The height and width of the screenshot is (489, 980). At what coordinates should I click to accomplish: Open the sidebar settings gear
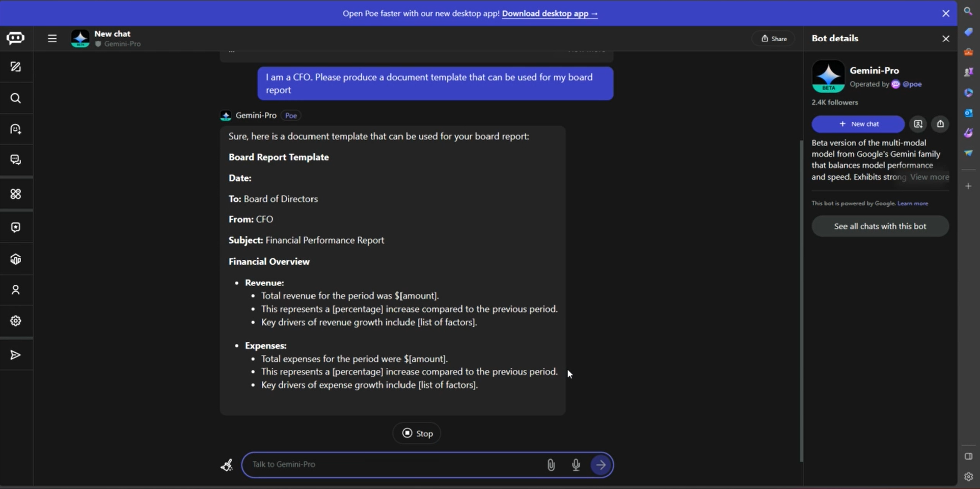pos(16,321)
